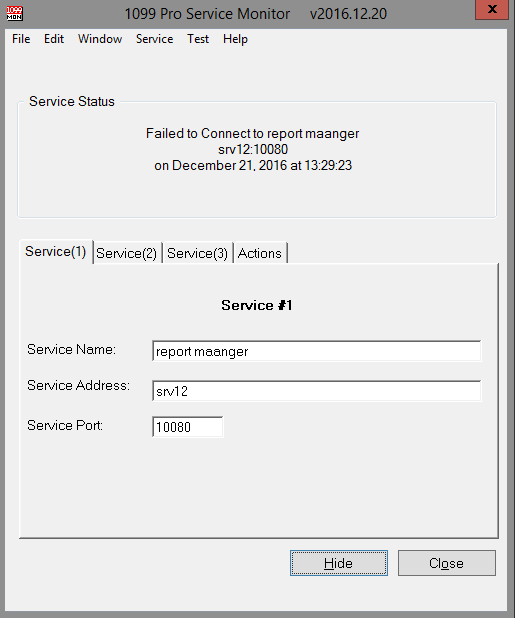The width and height of the screenshot is (515, 618).
Task: Click the 1099 MON application icon
Action: [15, 13]
